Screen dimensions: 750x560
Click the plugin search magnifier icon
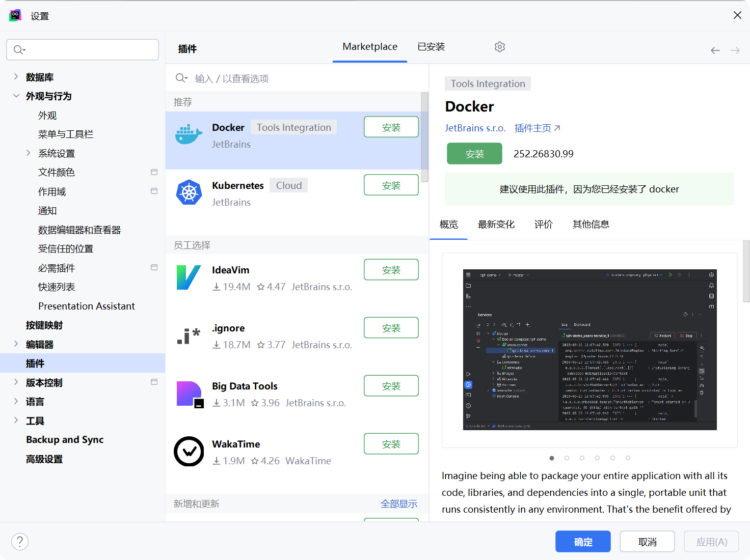(x=181, y=78)
